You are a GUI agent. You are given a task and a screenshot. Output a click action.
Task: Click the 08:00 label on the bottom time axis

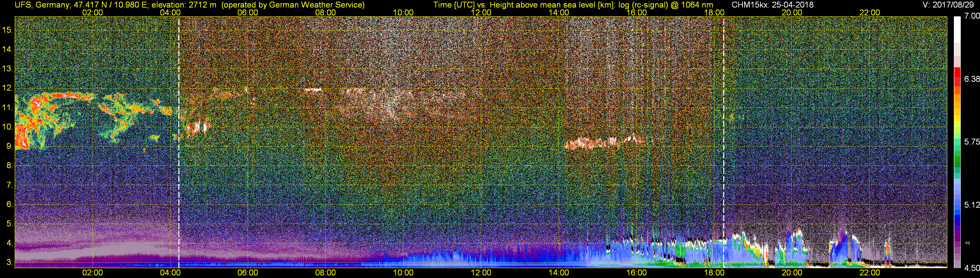coord(326,273)
